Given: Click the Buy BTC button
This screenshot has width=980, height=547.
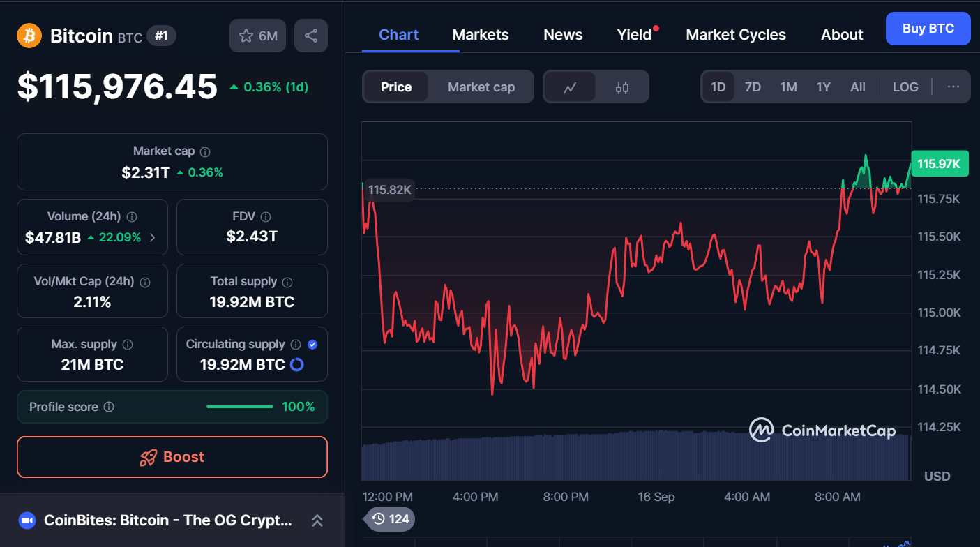Looking at the screenshot, I should click(928, 29).
